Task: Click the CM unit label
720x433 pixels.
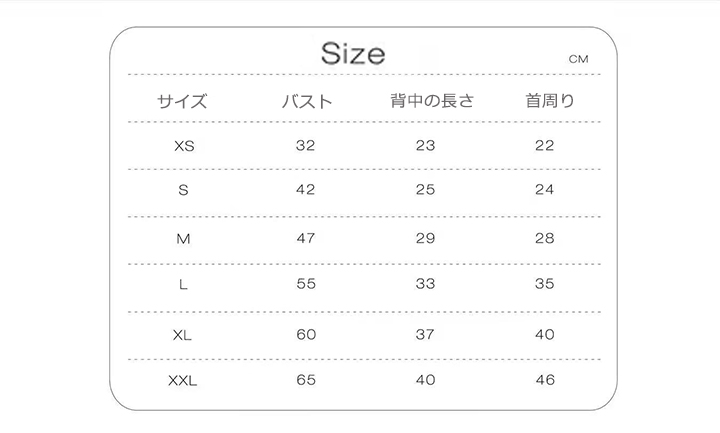Action: [x=578, y=59]
